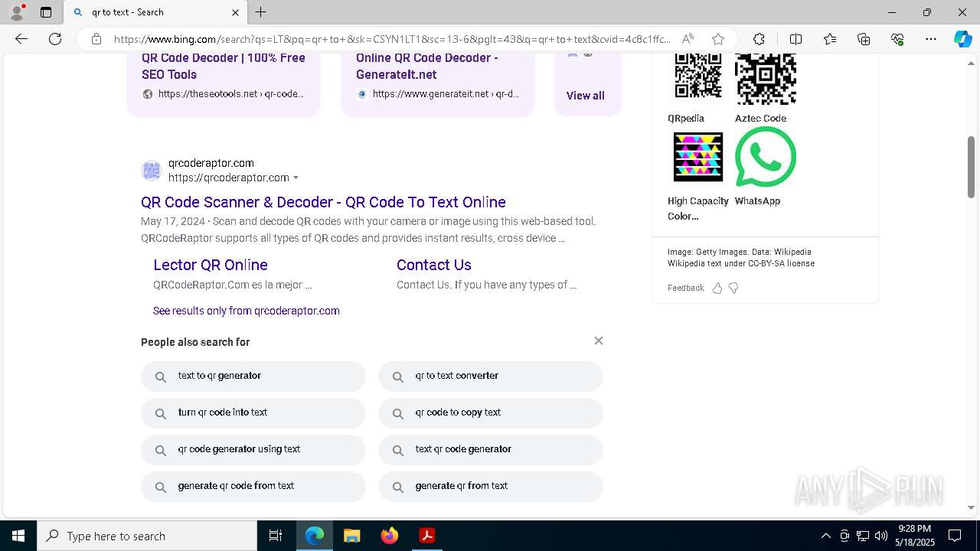Viewport: 980px width, 551px height.
Task: Search 'turn qr code into text' suggestion
Action: click(253, 413)
